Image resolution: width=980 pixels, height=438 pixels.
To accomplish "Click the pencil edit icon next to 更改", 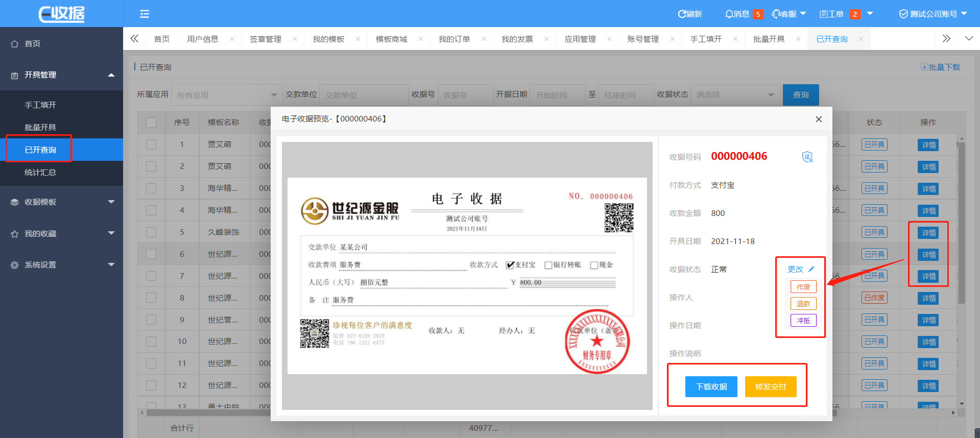I will [x=811, y=269].
